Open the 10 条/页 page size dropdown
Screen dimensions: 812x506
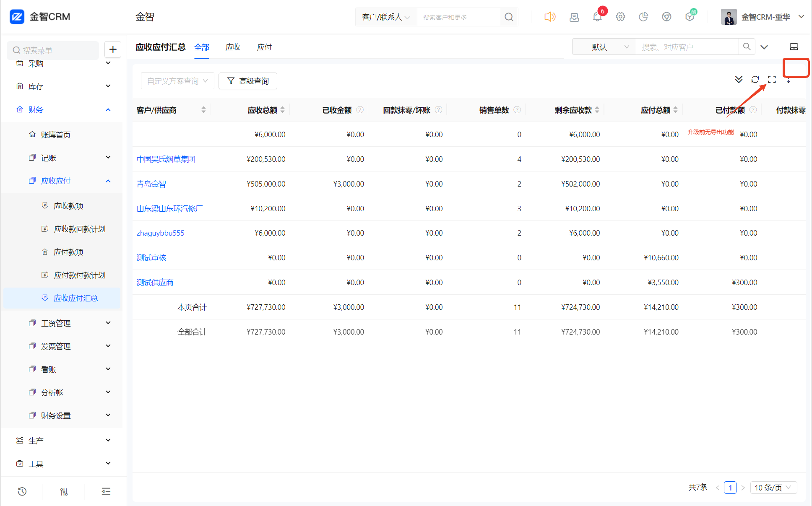[x=773, y=488]
